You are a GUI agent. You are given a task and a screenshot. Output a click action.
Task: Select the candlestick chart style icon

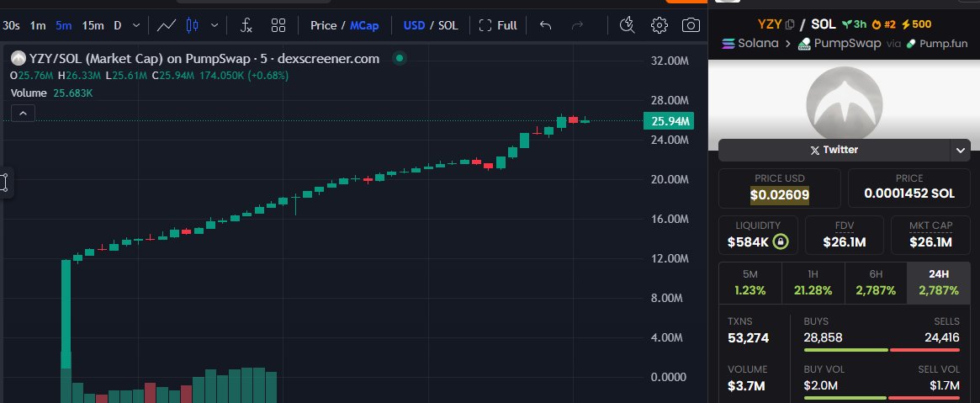(193, 25)
